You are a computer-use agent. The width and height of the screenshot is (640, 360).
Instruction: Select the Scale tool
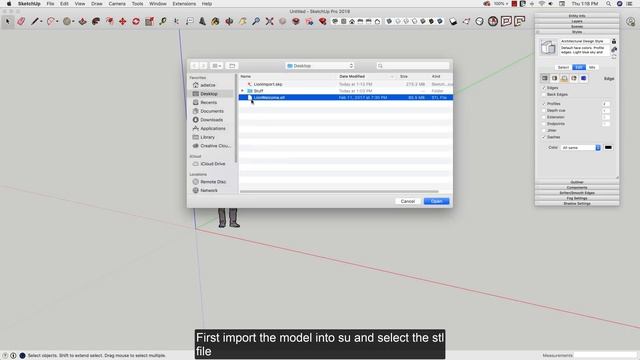coord(149,21)
